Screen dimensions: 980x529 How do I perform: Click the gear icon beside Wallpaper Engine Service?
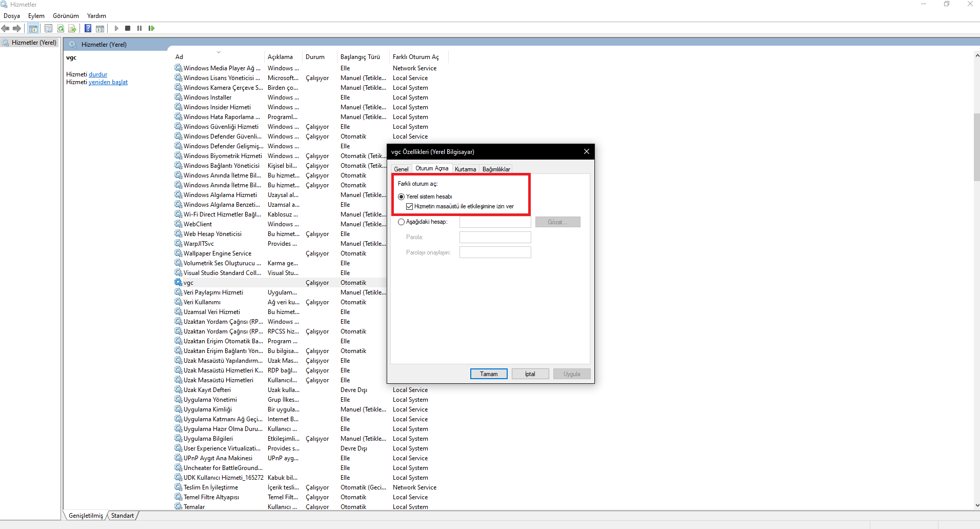click(x=178, y=253)
